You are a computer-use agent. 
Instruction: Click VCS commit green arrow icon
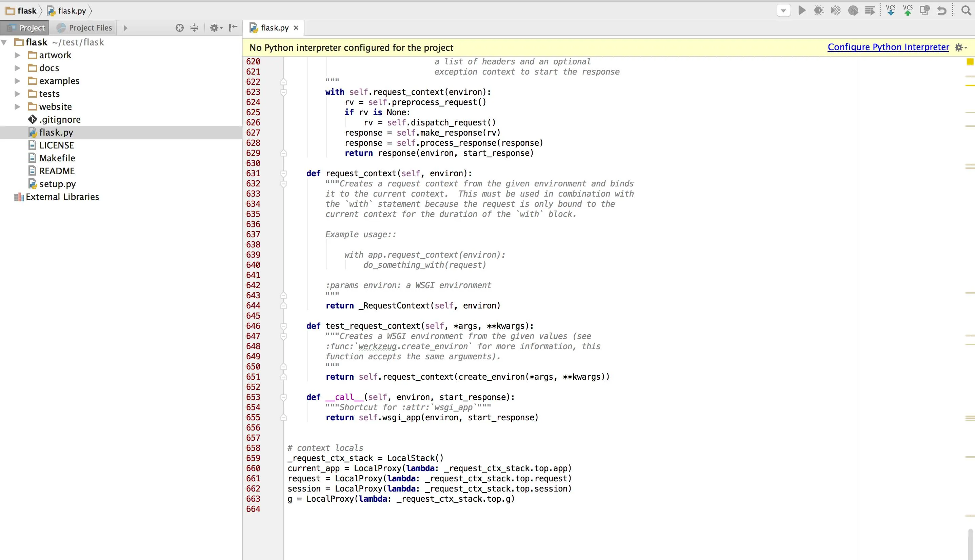(x=908, y=11)
